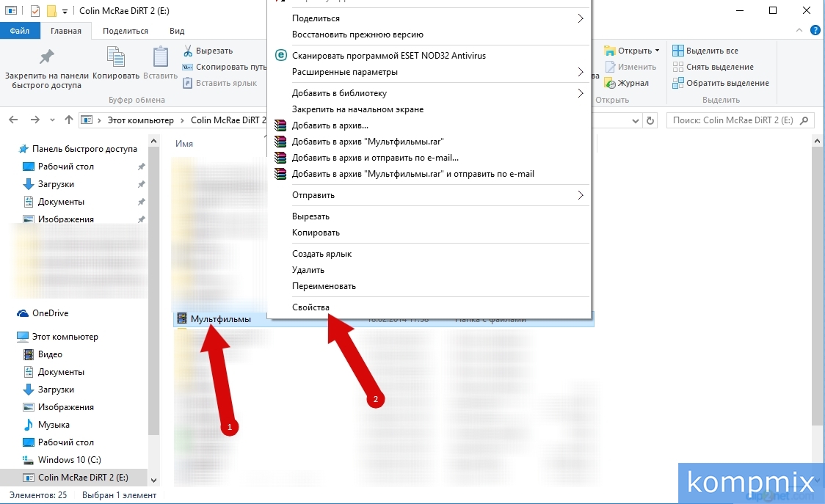
Task: Click Paste shortcut (Вставить ярлык) icon
Action: tap(187, 83)
